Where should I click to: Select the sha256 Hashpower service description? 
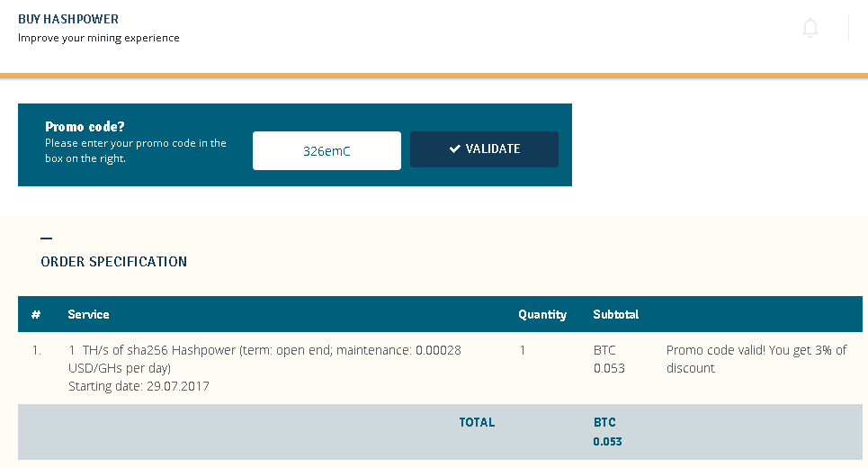(x=264, y=358)
